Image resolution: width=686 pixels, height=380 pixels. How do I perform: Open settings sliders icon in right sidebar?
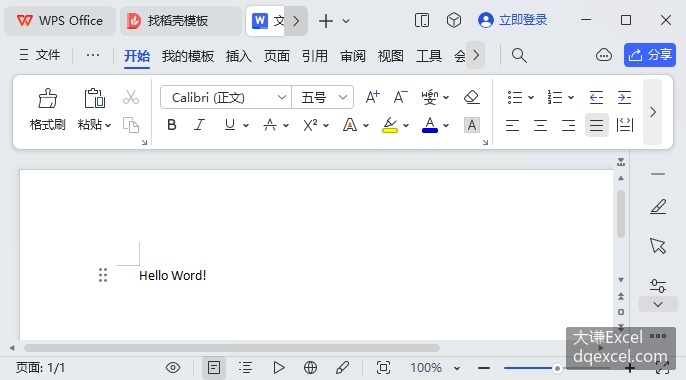tap(658, 286)
